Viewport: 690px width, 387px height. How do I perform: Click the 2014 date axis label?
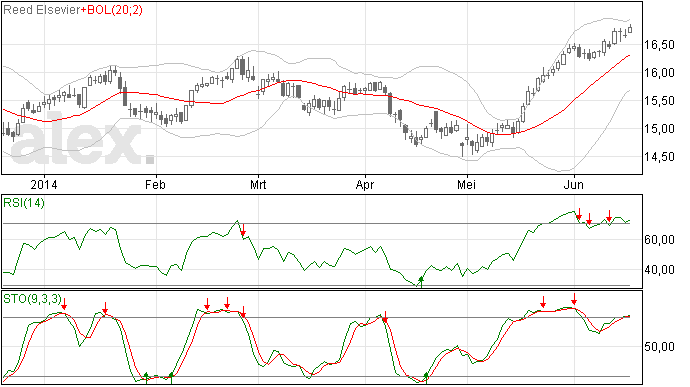44,184
